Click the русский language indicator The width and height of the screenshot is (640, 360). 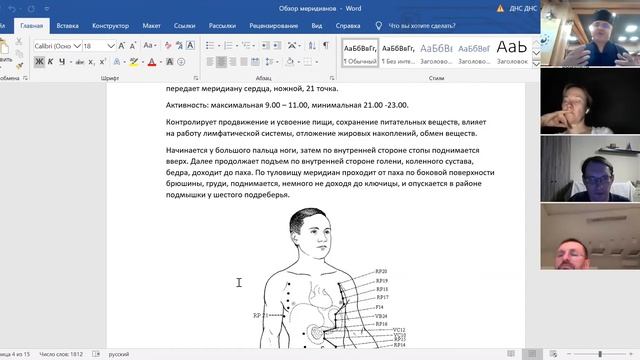[119, 354]
